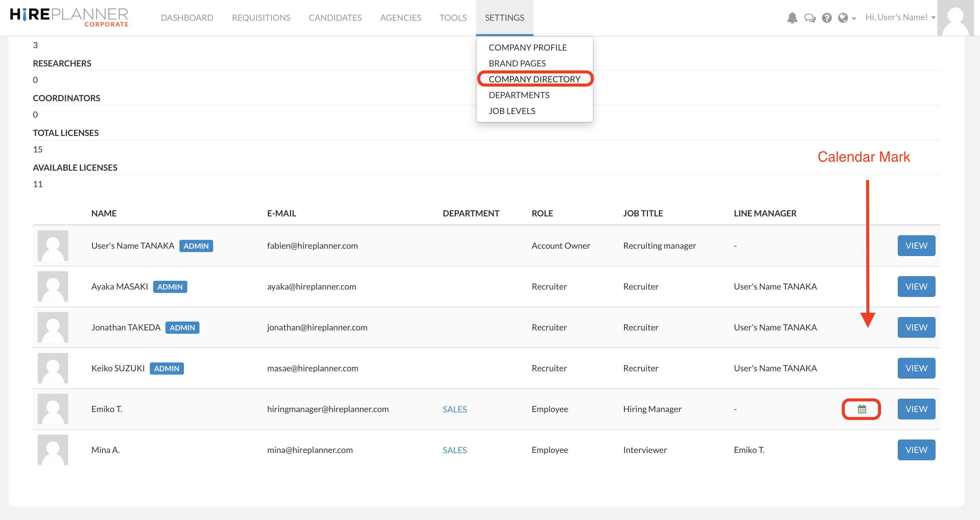The image size is (980, 520).
Task: Click Emiko T.'s calendar icon
Action: point(862,409)
